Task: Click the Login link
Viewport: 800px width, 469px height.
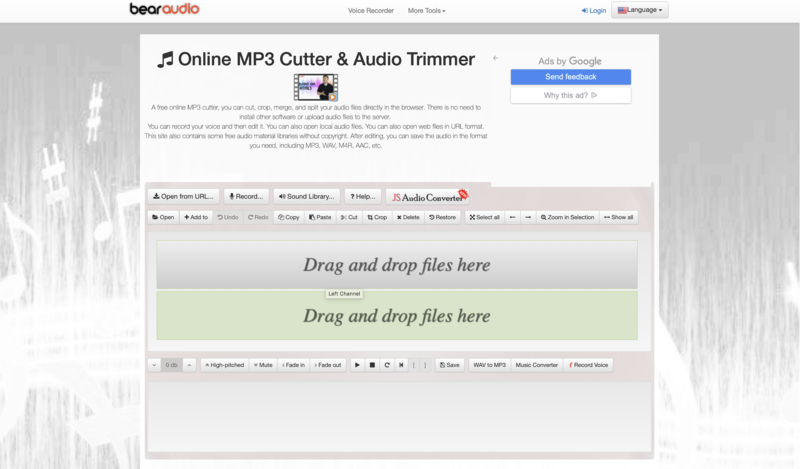Action: pyautogui.click(x=594, y=10)
